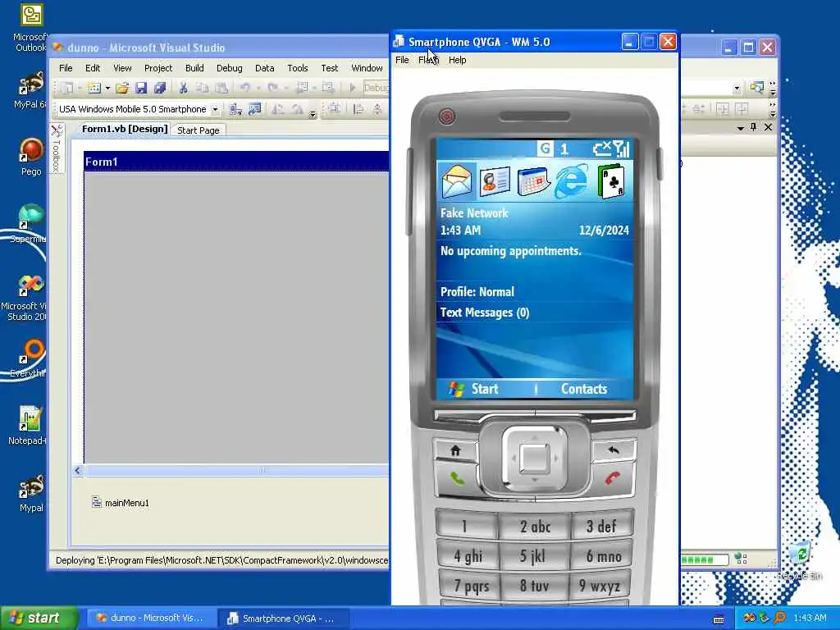Toggle auto-hide pin on right panel
Viewport: 840px width, 630px height.
click(753, 127)
